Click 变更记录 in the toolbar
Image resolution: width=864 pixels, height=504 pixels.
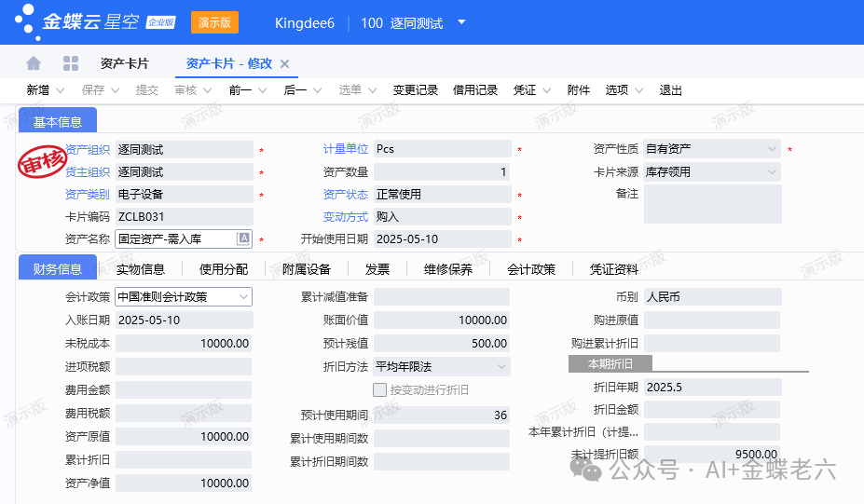(x=416, y=90)
